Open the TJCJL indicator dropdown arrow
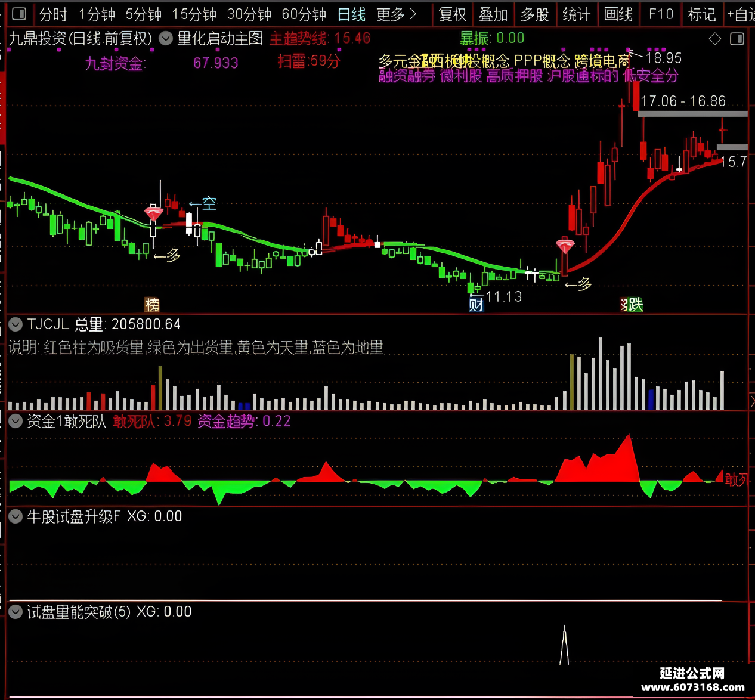Screen dimensions: 755x700 pos(16,324)
